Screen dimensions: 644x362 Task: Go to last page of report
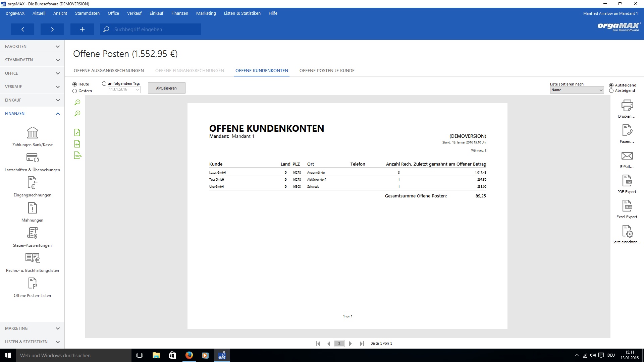[362, 344]
